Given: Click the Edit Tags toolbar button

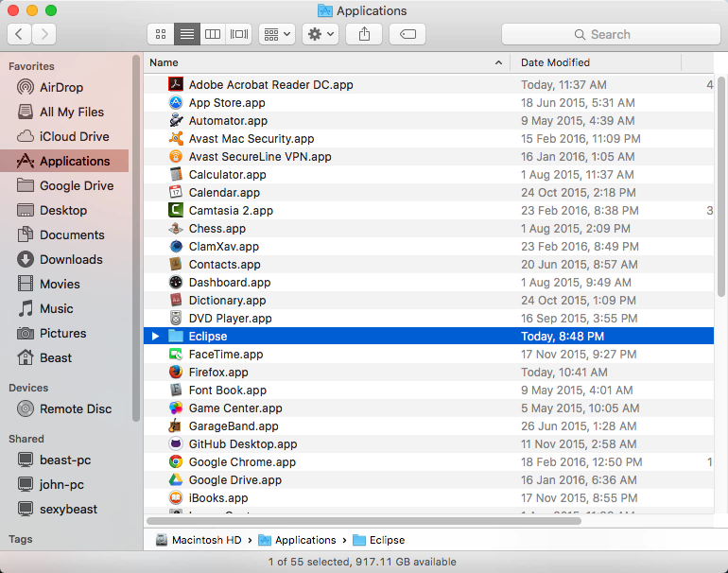Looking at the screenshot, I should [407, 34].
